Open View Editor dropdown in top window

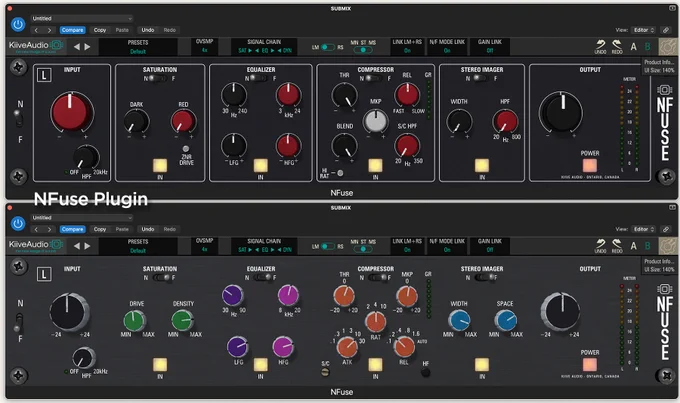643,30
